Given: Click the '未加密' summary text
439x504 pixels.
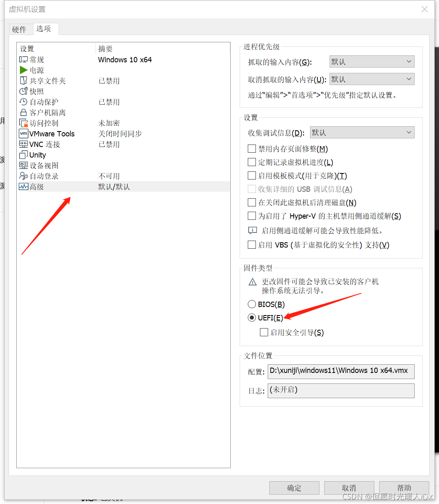Looking at the screenshot, I should click(109, 123).
